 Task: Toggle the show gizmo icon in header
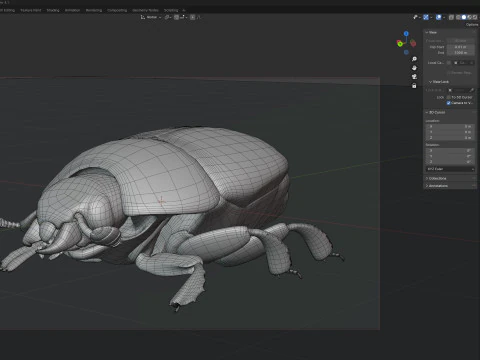coord(426,17)
